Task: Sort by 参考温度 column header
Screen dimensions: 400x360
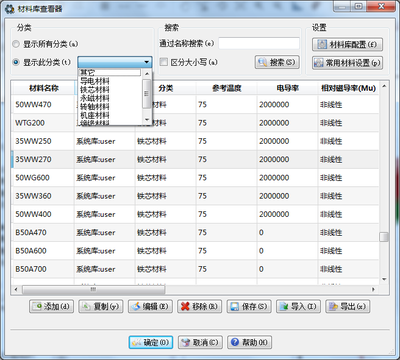Action: pos(227,88)
